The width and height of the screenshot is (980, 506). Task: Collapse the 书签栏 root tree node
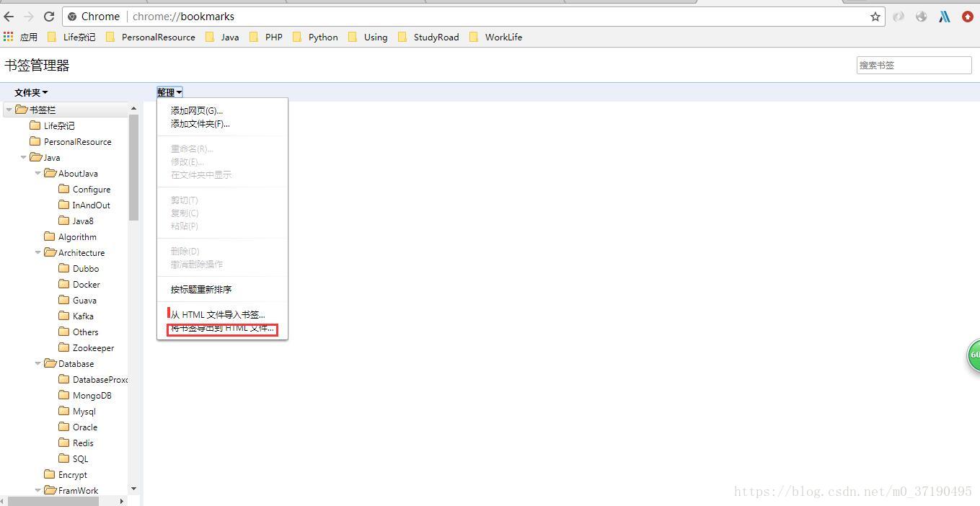tap(9, 110)
